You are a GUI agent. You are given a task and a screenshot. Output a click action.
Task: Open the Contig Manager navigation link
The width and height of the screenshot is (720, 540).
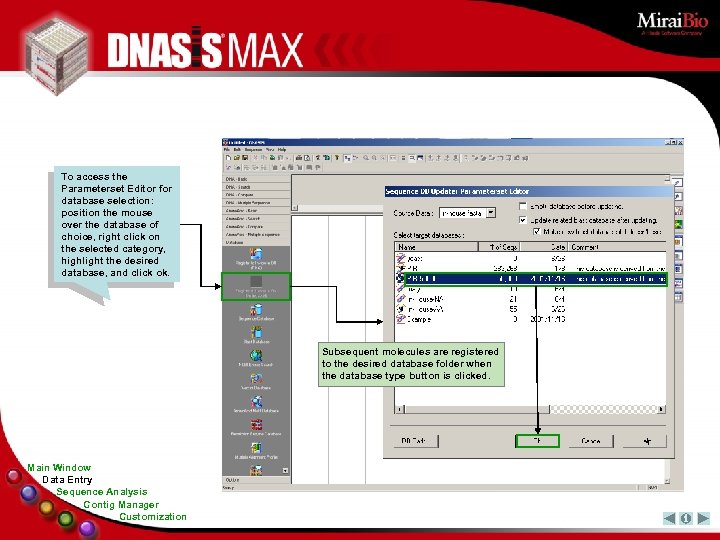[x=121, y=504]
